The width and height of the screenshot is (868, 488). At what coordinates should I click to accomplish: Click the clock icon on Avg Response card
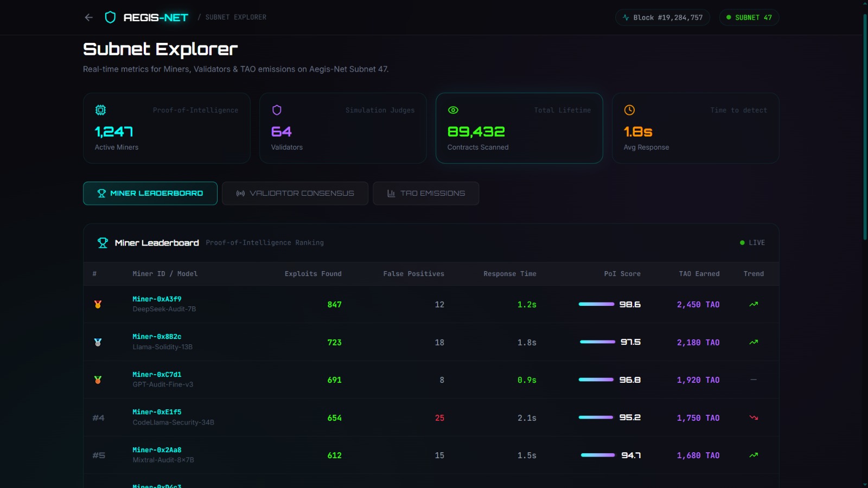(629, 110)
